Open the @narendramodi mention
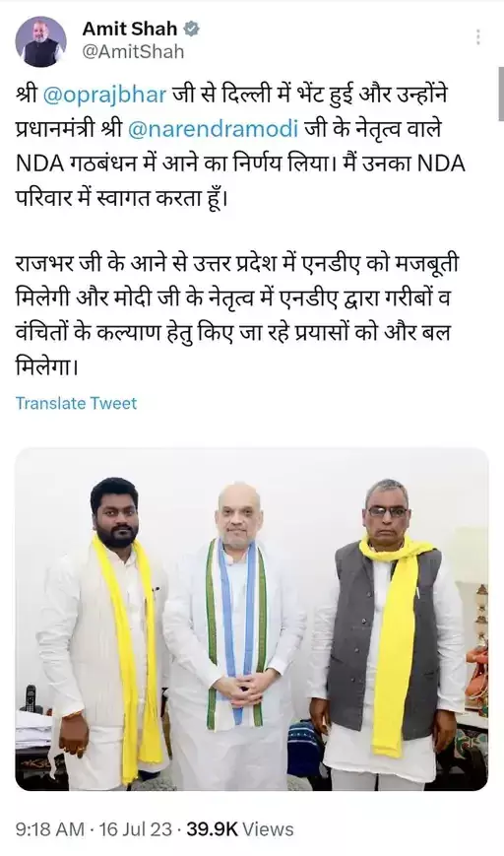This screenshot has height=856, width=504. pos(214,129)
